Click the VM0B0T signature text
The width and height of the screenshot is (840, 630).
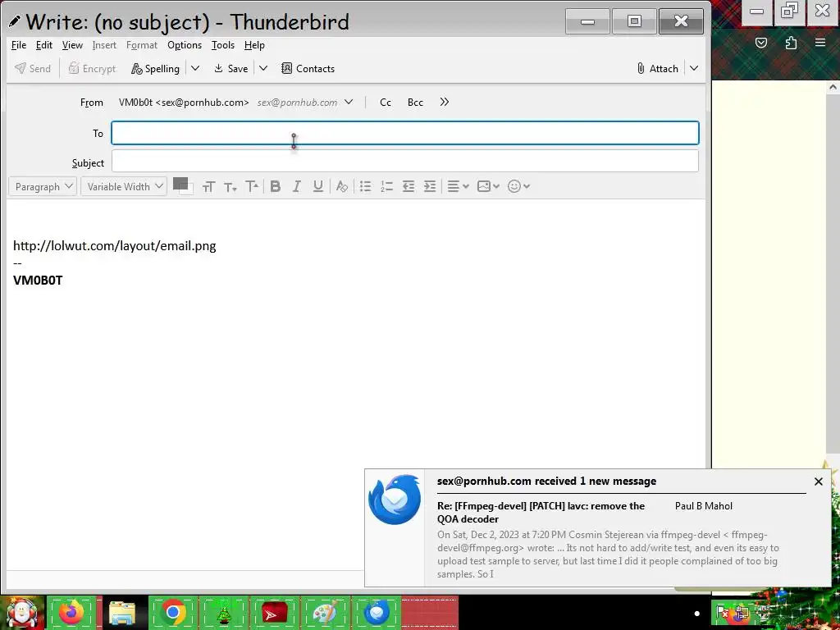pyautogui.click(x=38, y=281)
